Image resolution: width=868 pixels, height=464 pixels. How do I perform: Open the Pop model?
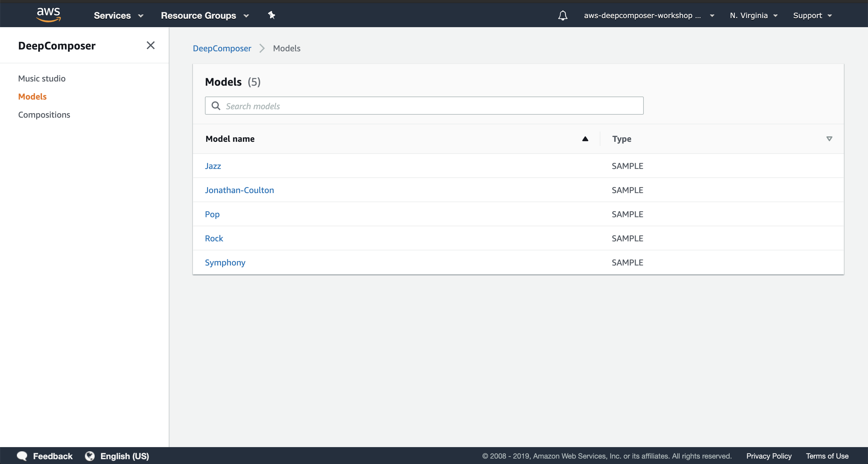[x=212, y=215]
